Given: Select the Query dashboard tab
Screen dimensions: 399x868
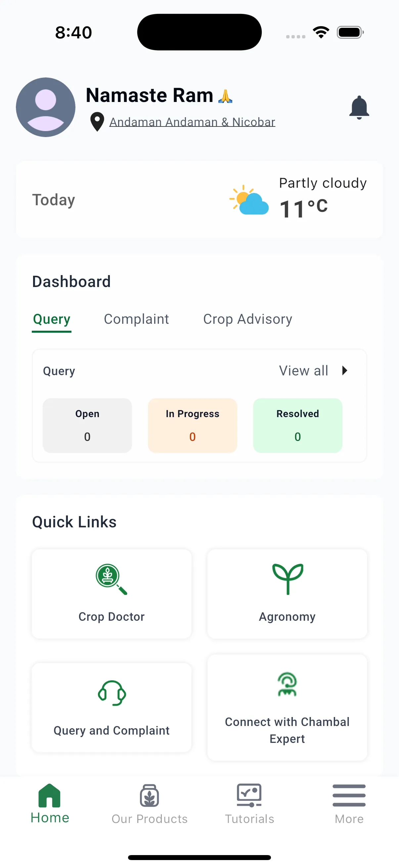Looking at the screenshot, I should tap(52, 319).
